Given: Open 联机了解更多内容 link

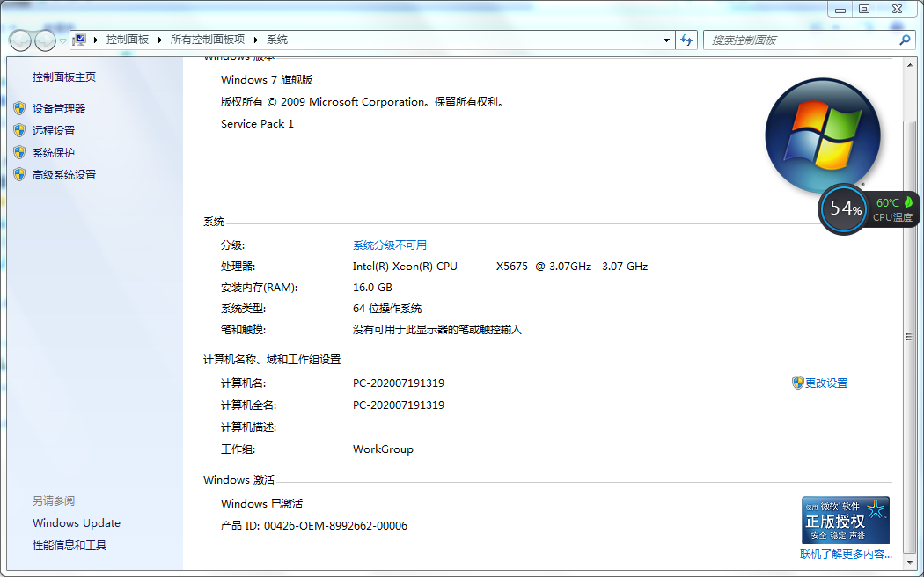Looking at the screenshot, I should 846,554.
